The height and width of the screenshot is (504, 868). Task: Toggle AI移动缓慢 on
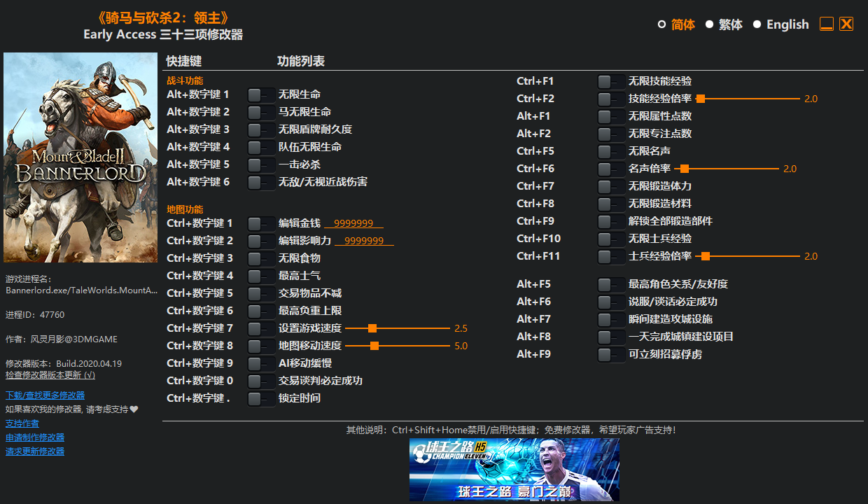(x=261, y=363)
